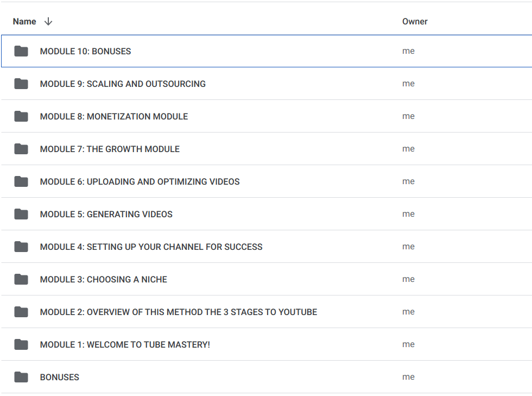532x396 pixels.
Task: Click the folder icon for MODULE 9: SCALING AND OUTSOURCING
Action: point(21,84)
